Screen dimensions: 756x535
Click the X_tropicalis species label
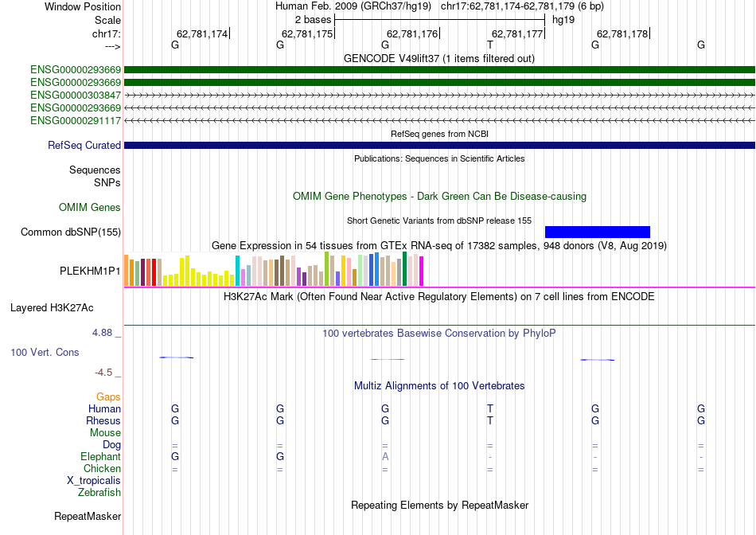[x=94, y=481]
